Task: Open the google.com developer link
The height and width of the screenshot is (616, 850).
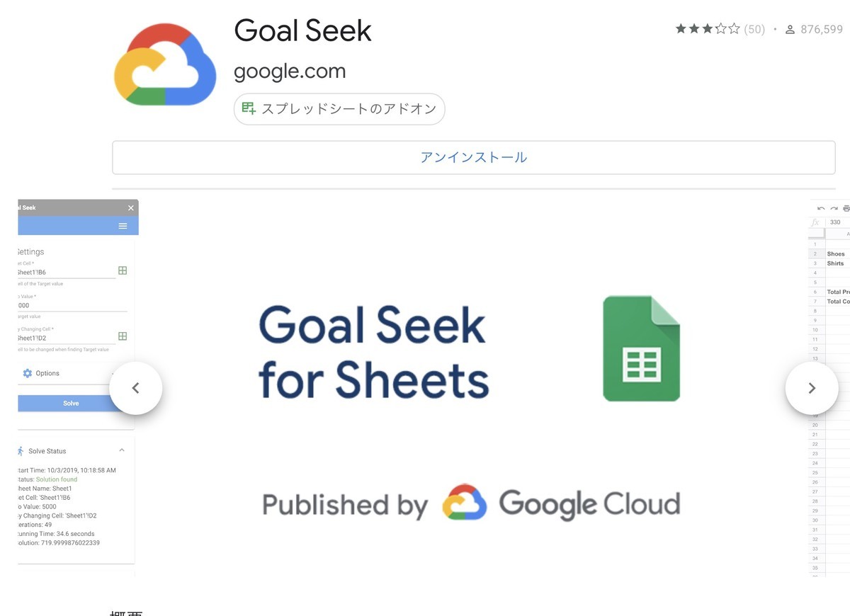Action: tap(290, 71)
